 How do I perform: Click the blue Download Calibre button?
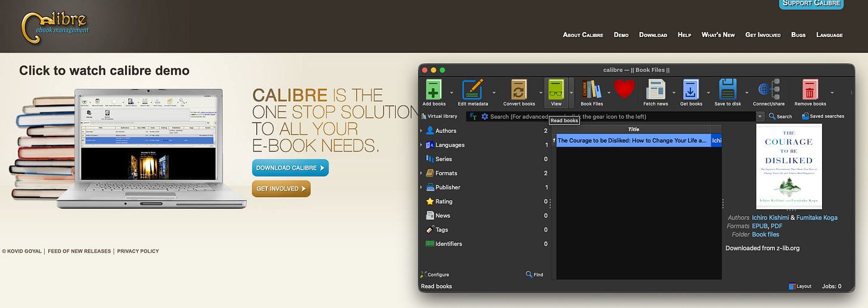tap(290, 168)
